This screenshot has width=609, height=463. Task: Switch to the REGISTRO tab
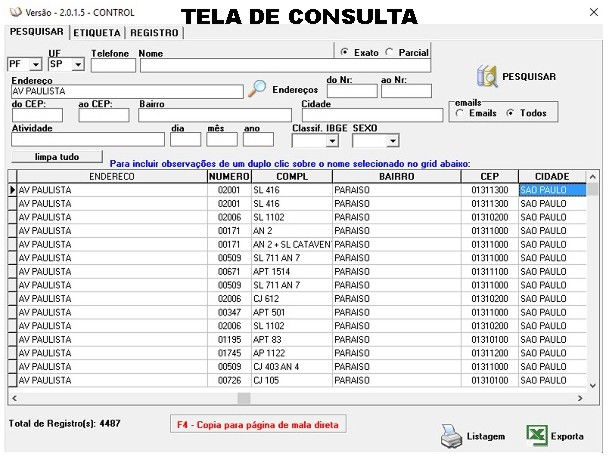click(154, 33)
